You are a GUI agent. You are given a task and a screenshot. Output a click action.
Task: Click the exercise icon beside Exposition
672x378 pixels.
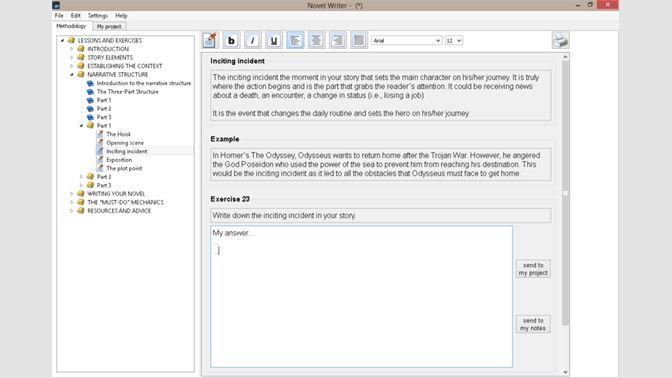tap(100, 160)
